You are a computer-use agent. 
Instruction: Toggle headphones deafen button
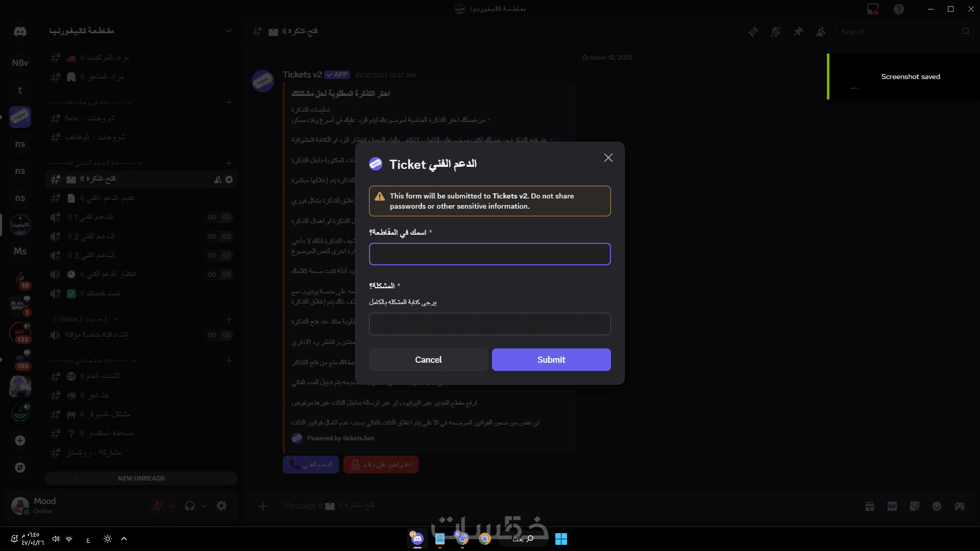190,506
